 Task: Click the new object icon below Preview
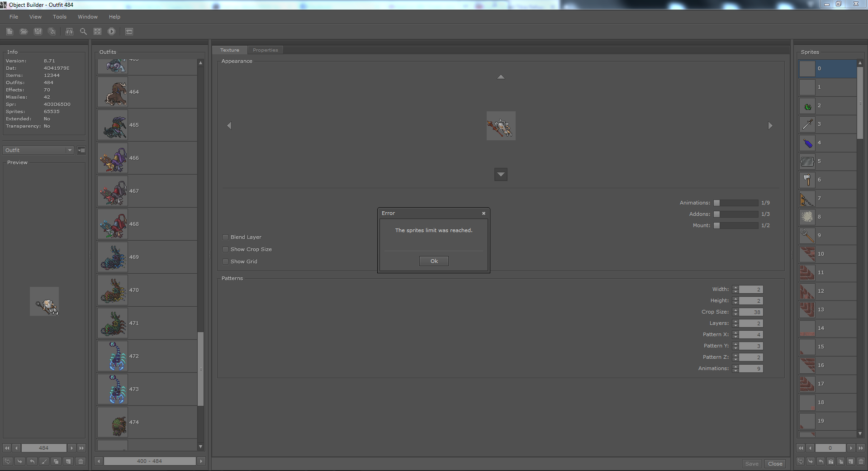coord(68,461)
